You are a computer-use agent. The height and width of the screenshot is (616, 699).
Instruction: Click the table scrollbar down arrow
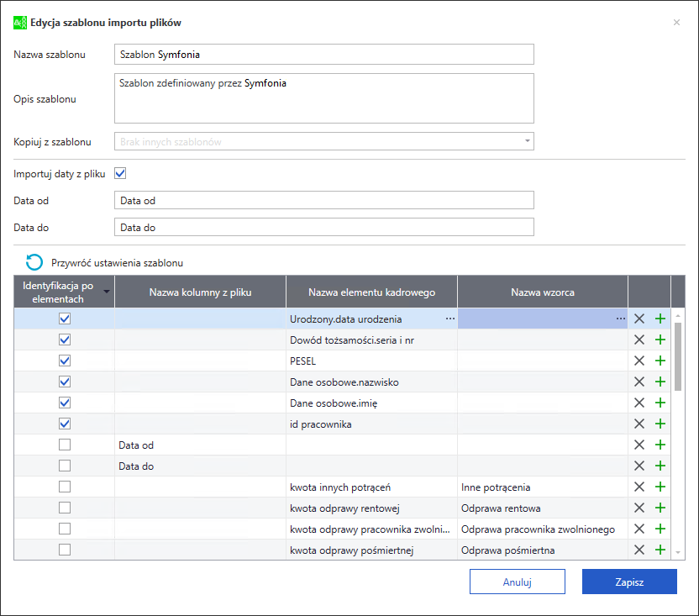click(x=678, y=553)
